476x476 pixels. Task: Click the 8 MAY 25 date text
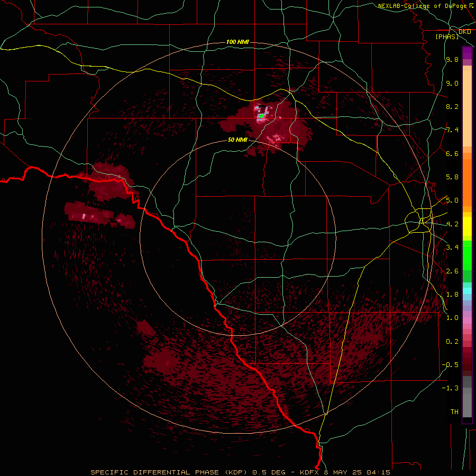(x=344, y=472)
